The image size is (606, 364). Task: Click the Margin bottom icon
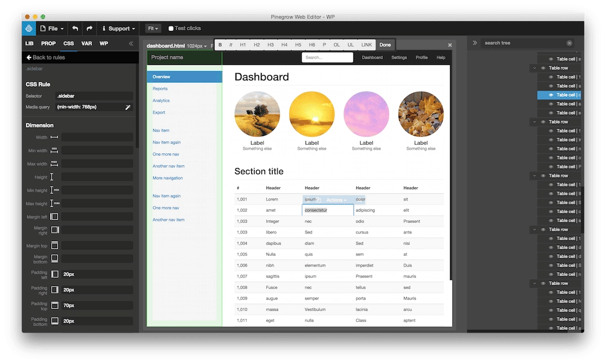pos(55,258)
